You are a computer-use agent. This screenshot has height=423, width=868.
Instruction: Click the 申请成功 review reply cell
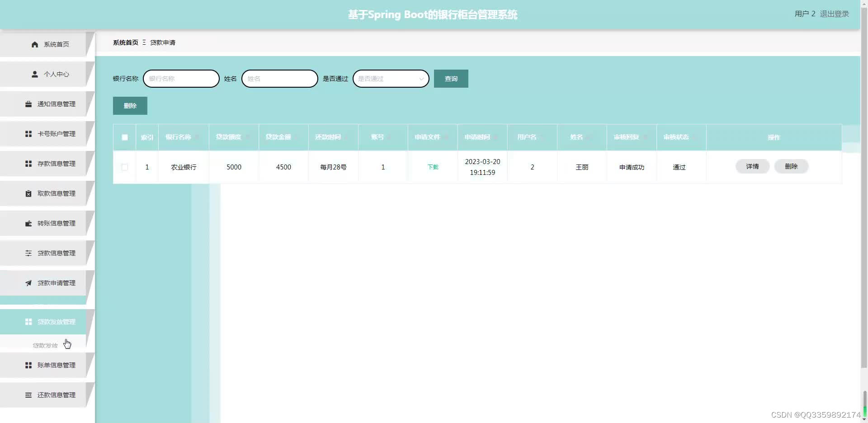[x=632, y=167]
